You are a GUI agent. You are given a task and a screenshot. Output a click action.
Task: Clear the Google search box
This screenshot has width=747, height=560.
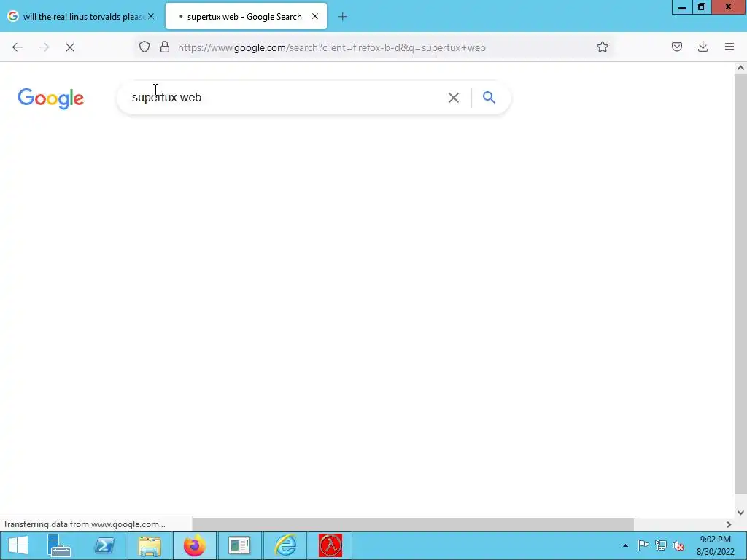click(454, 98)
